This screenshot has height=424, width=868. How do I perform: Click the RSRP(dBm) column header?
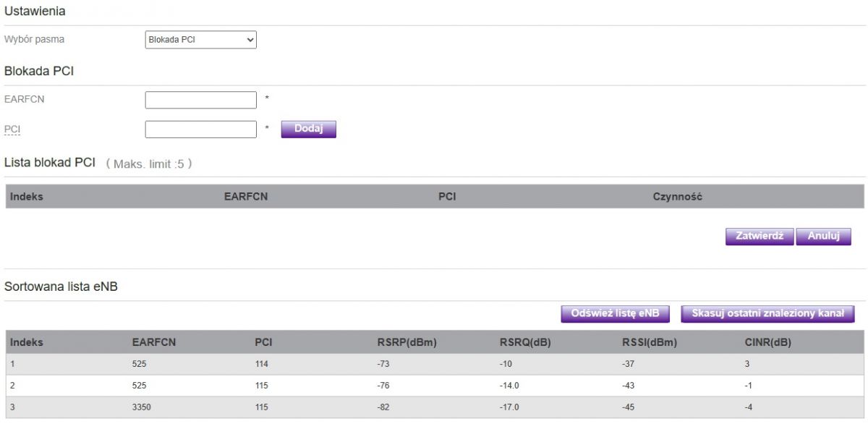(407, 343)
